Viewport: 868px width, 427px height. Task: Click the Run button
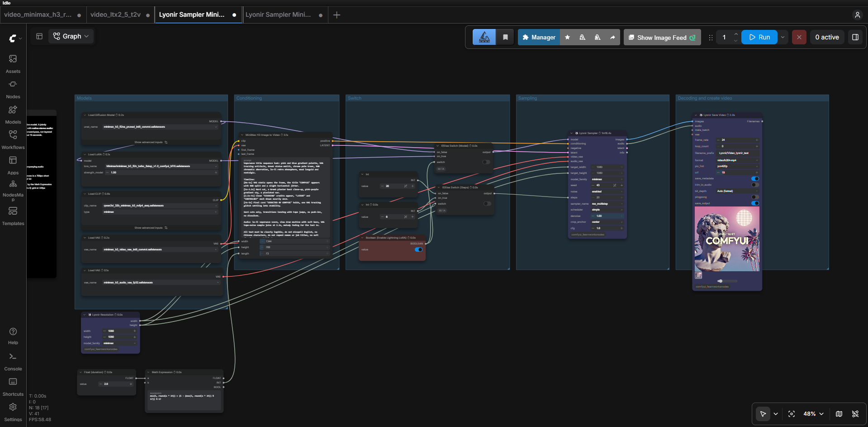click(759, 37)
